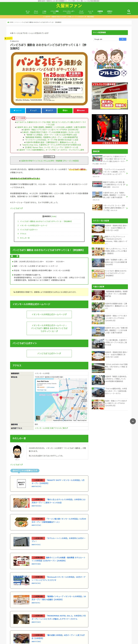
Task: Switch map satellite layer thumbnail
Action: (38, 418)
